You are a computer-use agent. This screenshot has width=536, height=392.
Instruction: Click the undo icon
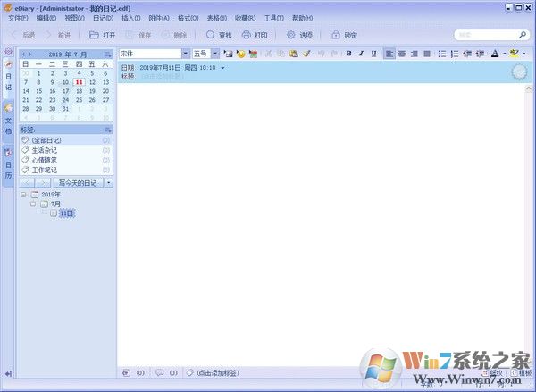(321, 54)
